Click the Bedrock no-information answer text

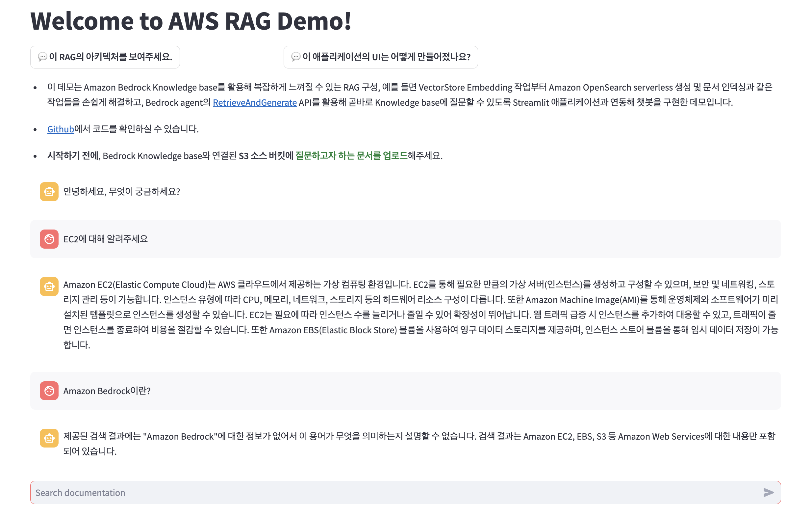[420, 444]
